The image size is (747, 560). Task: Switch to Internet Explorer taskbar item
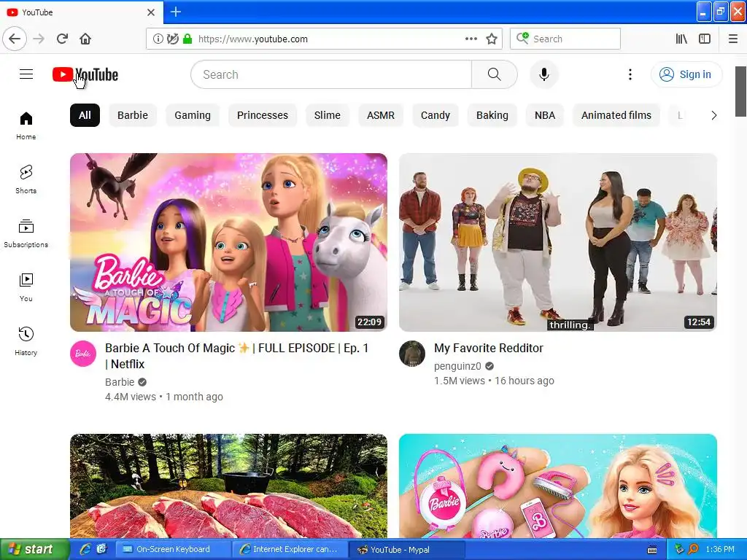[289, 550]
